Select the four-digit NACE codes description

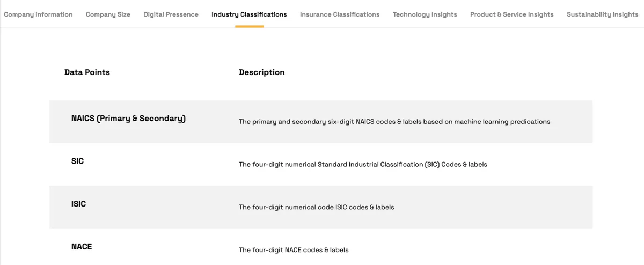tap(294, 250)
